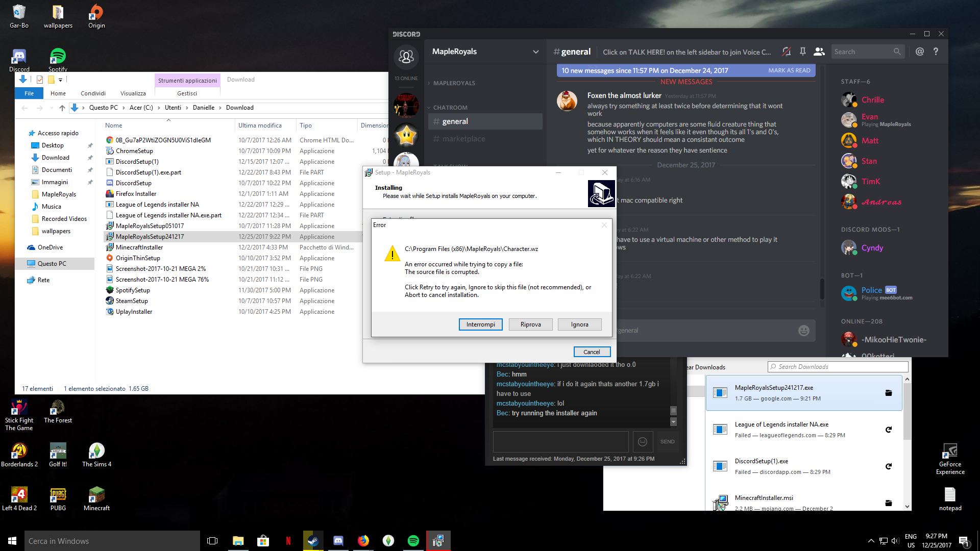Click Riprova to retry copying
980x551 pixels.
(x=530, y=324)
